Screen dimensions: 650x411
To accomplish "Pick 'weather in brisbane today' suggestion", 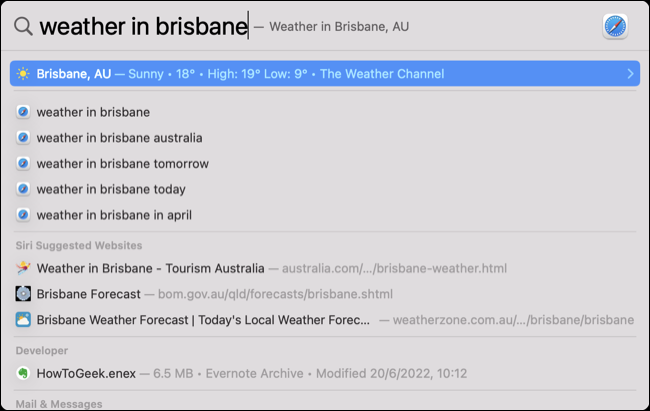I will coord(111,189).
